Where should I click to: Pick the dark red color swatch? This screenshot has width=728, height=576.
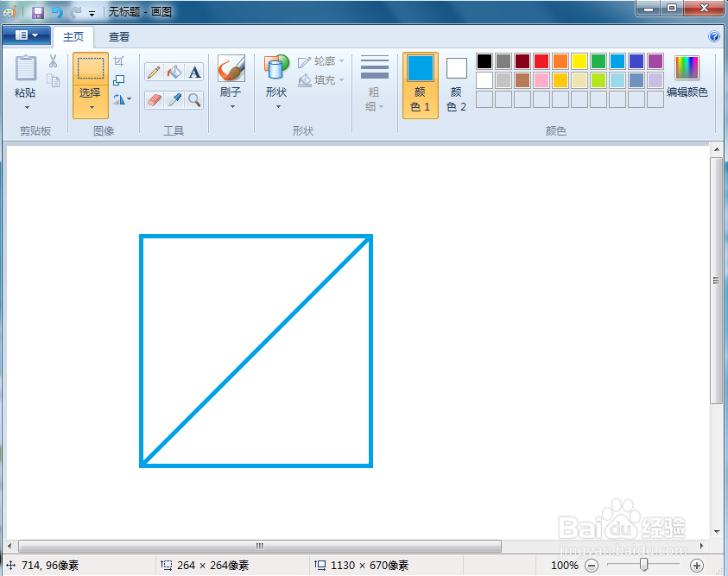point(522,61)
